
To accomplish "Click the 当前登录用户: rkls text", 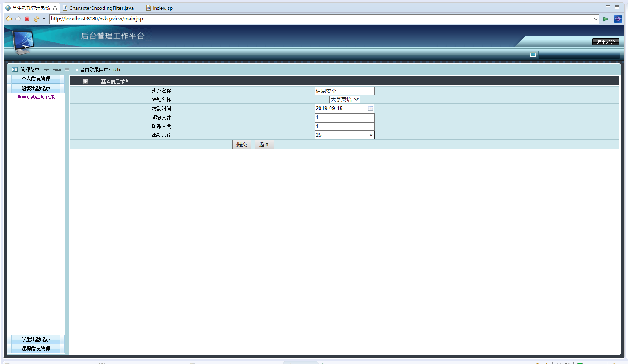I will 100,70.
